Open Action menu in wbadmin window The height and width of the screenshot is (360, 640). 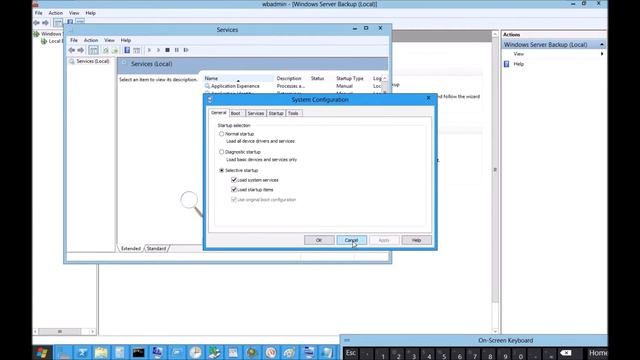pos(56,13)
